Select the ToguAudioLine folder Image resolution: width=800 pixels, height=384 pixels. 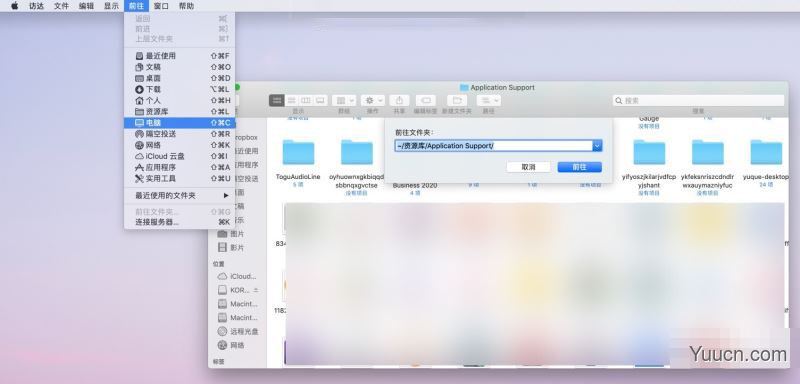point(298,152)
